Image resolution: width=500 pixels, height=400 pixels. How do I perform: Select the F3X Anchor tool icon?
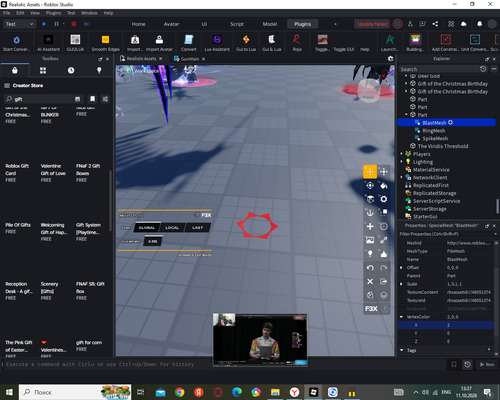[370, 213]
